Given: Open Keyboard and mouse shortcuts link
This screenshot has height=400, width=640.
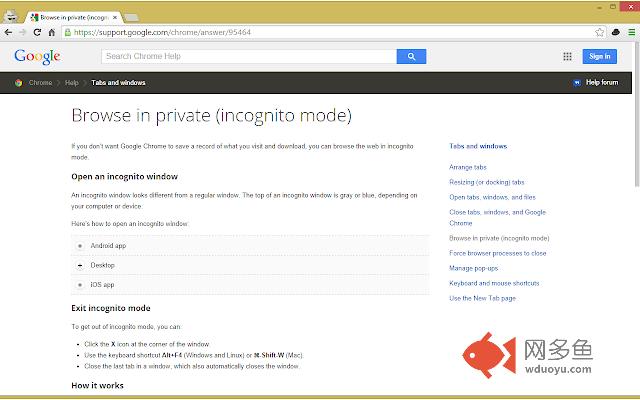Looking at the screenshot, I should (494, 283).
